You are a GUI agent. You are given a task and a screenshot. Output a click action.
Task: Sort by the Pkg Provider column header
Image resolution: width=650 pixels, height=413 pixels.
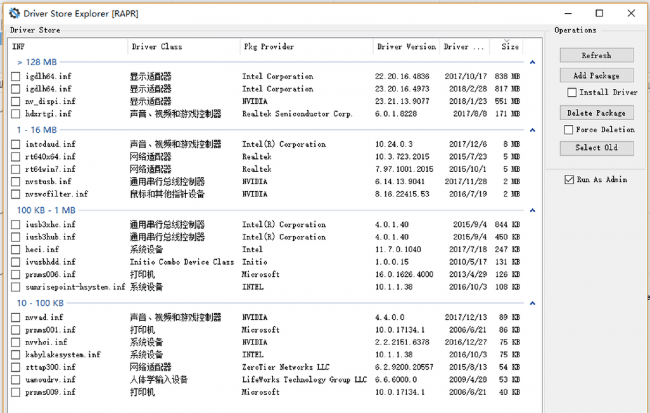pyautogui.click(x=307, y=46)
